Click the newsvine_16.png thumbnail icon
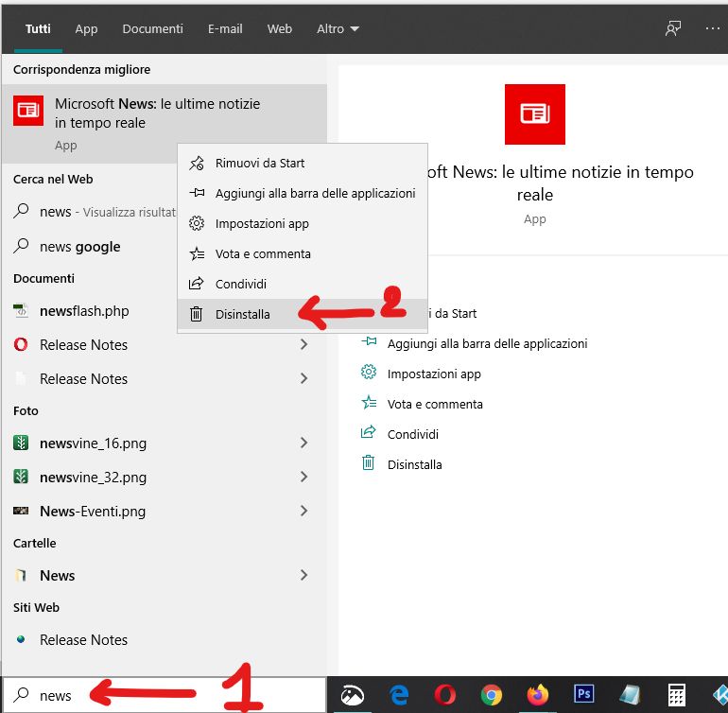Screen dimensions: 728x713 coord(21,443)
